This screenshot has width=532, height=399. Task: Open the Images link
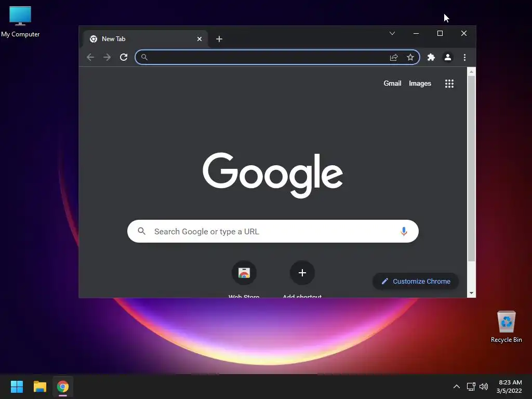[x=420, y=84]
